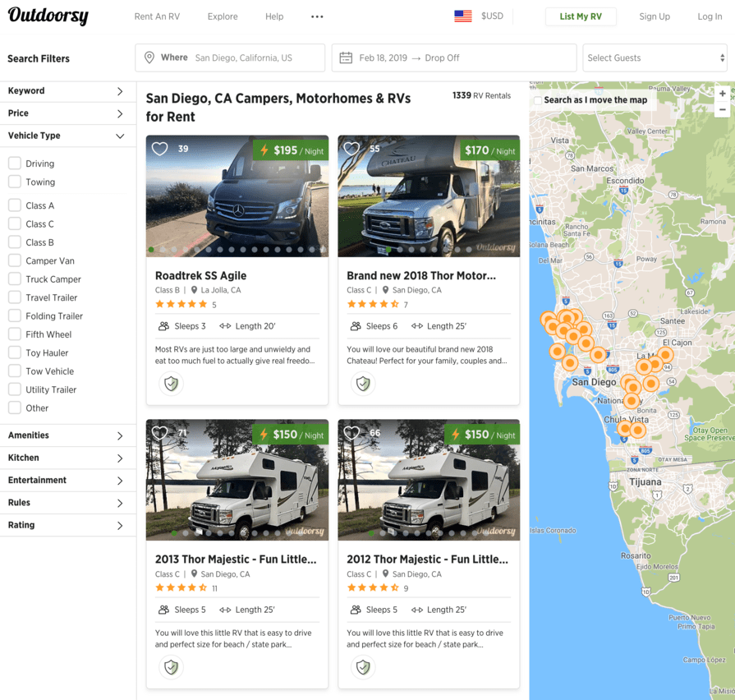Image resolution: width=735 pixels, height=700 pixels.
Task: Expand the Keyword filter section
Action: (68, 91)
